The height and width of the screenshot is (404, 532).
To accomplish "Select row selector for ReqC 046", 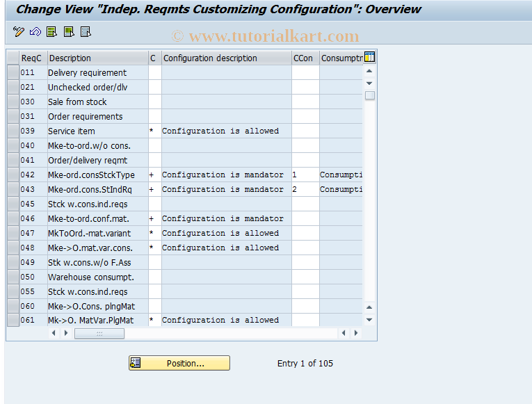I will pos(13,218).
